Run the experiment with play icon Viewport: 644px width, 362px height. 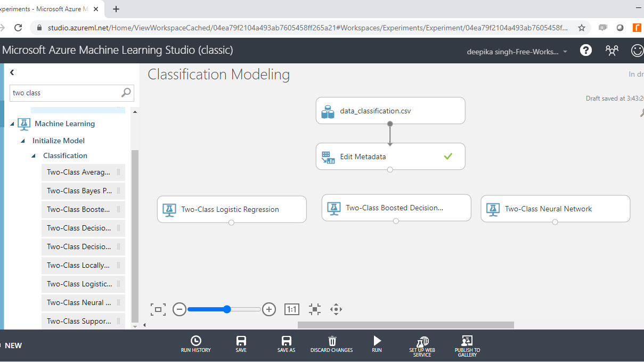point(377,341)
